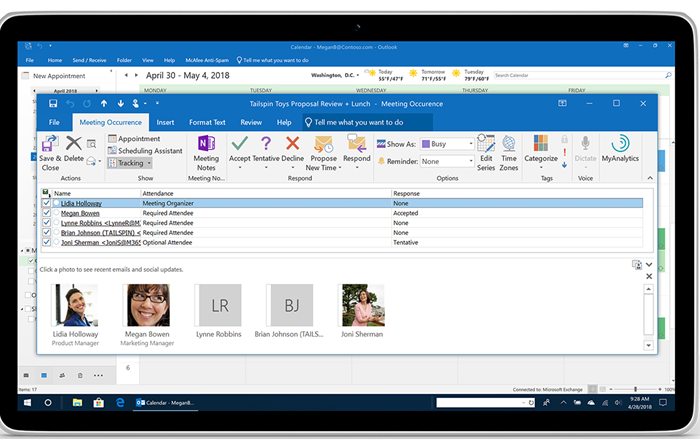Viewport: 700px width, 440px height.
Task: Open Edit Series icon
Action: coord(486,143)
